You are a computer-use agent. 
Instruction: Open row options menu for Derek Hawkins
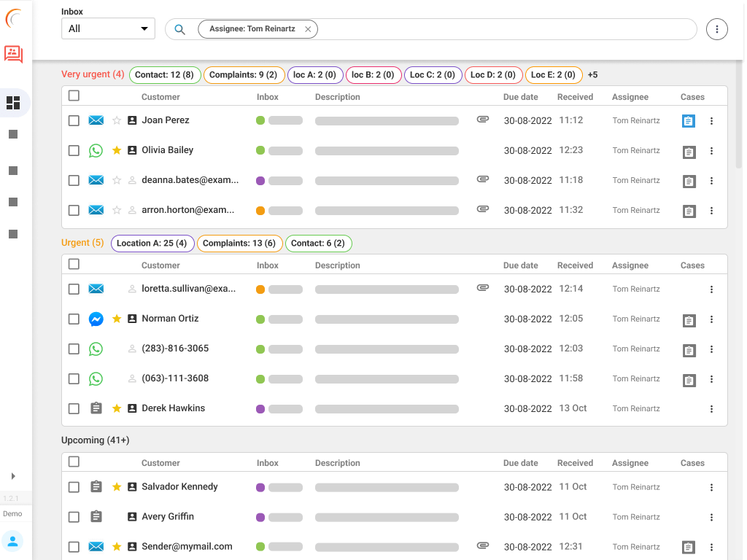coord(712,409)
